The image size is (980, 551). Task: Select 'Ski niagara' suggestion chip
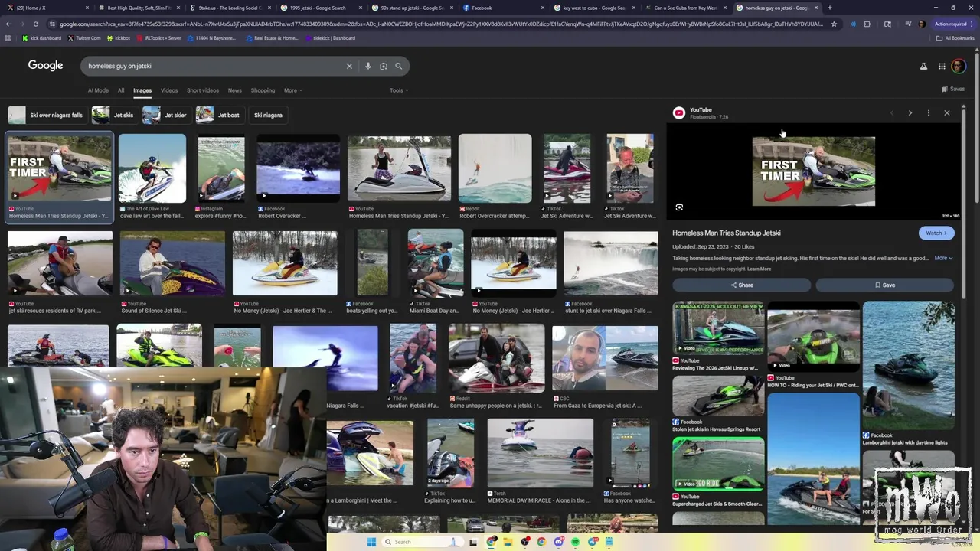(268, 115)
